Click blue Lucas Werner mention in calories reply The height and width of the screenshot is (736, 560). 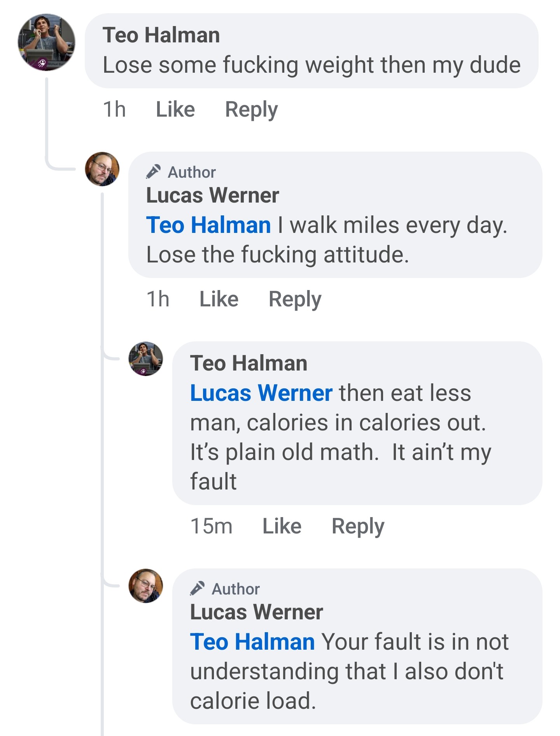coord(261,393)
